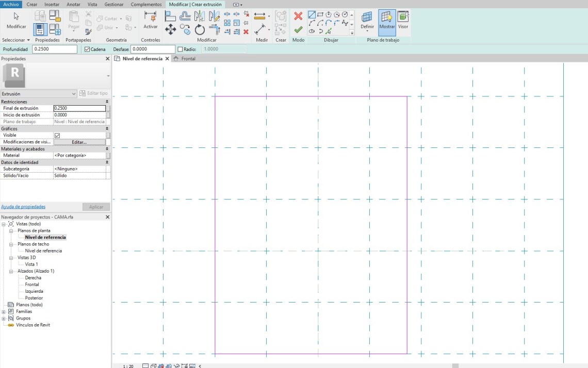
Task: Collapse the Alzados (Alzado 1) node
Action: click(11, 271)
